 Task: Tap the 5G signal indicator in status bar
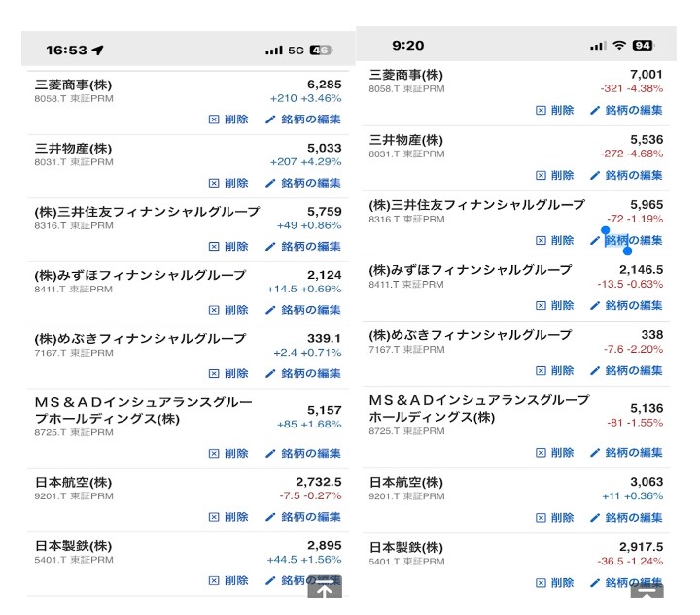[x=296, y=50]
